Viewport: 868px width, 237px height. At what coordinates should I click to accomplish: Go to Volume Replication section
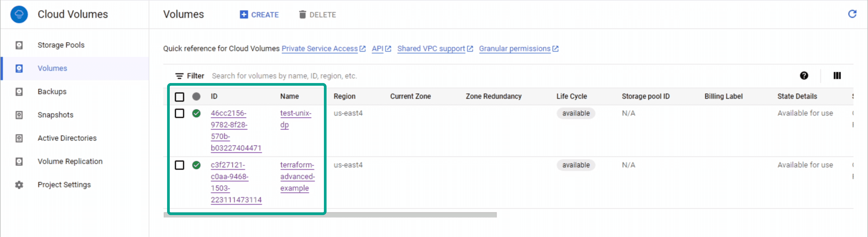point(70,161)
